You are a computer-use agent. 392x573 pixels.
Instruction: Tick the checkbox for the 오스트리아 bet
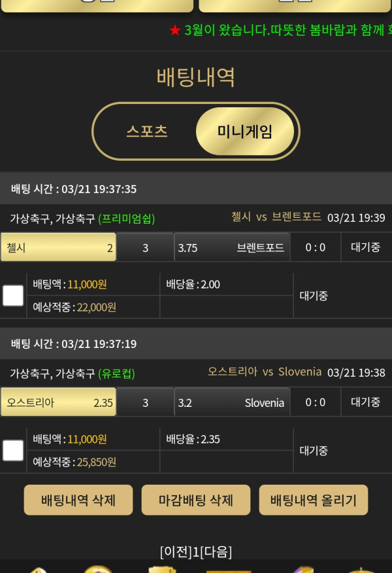point(13,450)
